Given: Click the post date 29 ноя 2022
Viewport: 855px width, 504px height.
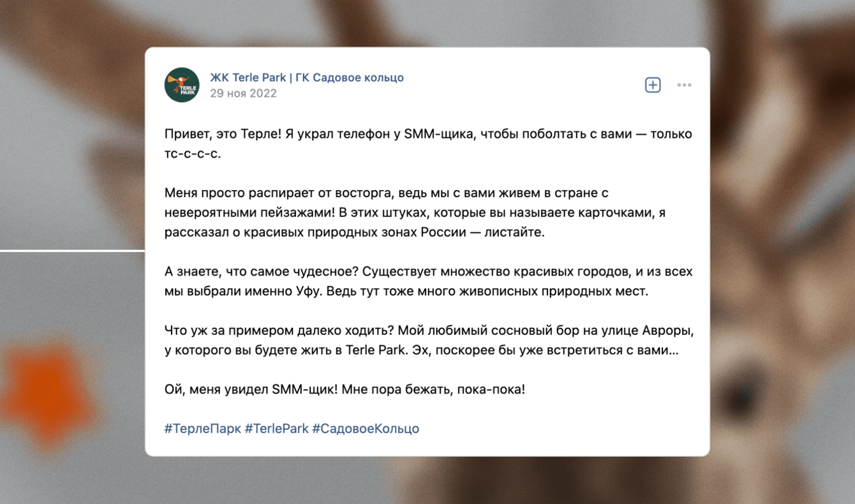Looking at the screenshot, I should 243,93.
